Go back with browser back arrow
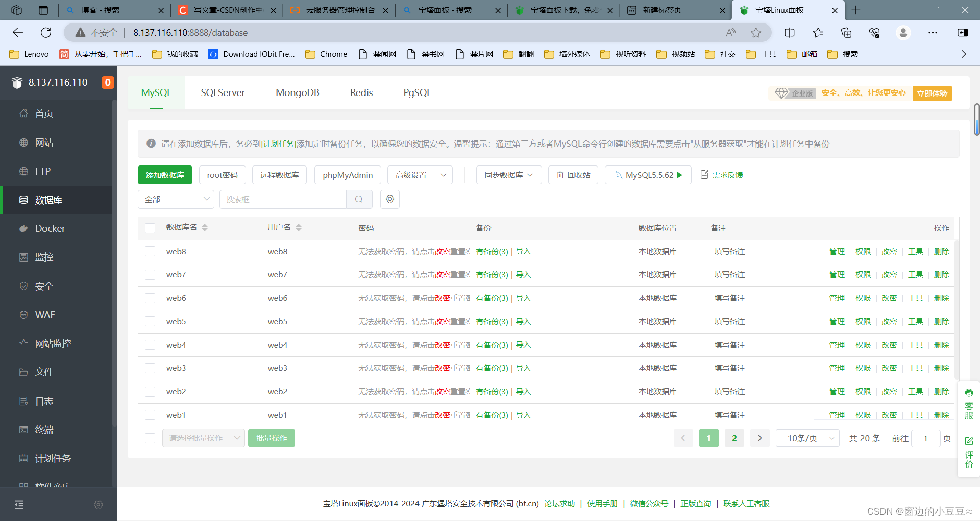 [x=18, y=33]
